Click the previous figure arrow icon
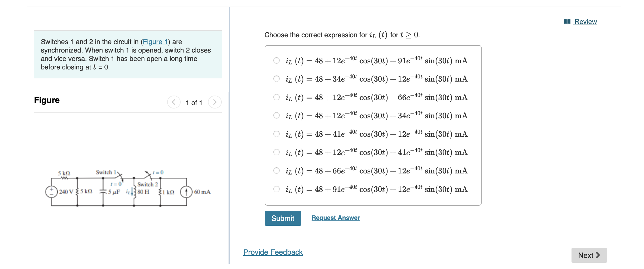644x269 pixels. 174,102
